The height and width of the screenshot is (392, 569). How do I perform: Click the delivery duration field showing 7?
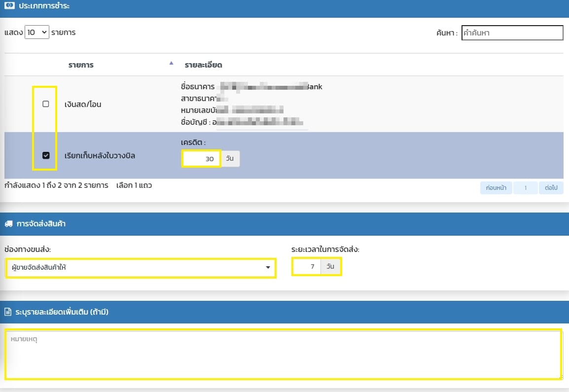307,267
